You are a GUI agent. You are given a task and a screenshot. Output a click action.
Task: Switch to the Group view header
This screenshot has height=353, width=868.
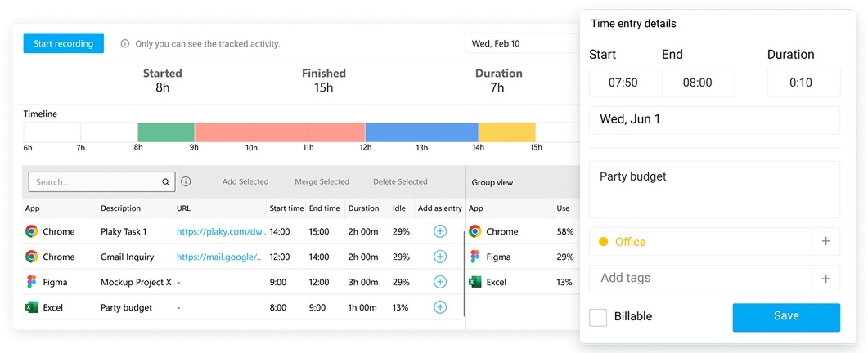[x=492, y=182]
